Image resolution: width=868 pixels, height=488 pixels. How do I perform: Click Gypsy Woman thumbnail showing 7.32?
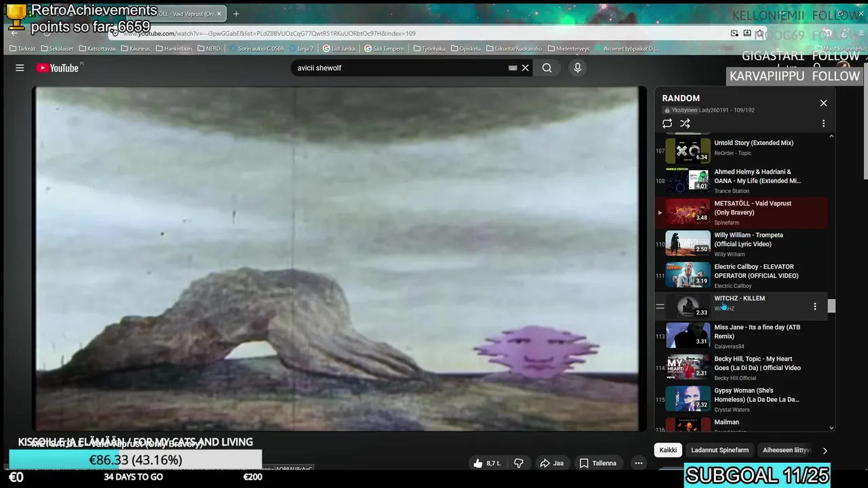[x=688, y=399]
